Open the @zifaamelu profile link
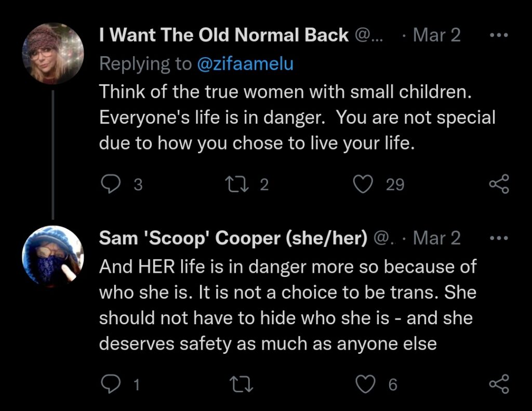The height and width of the screenshot is (411, 532). [245, 64]
